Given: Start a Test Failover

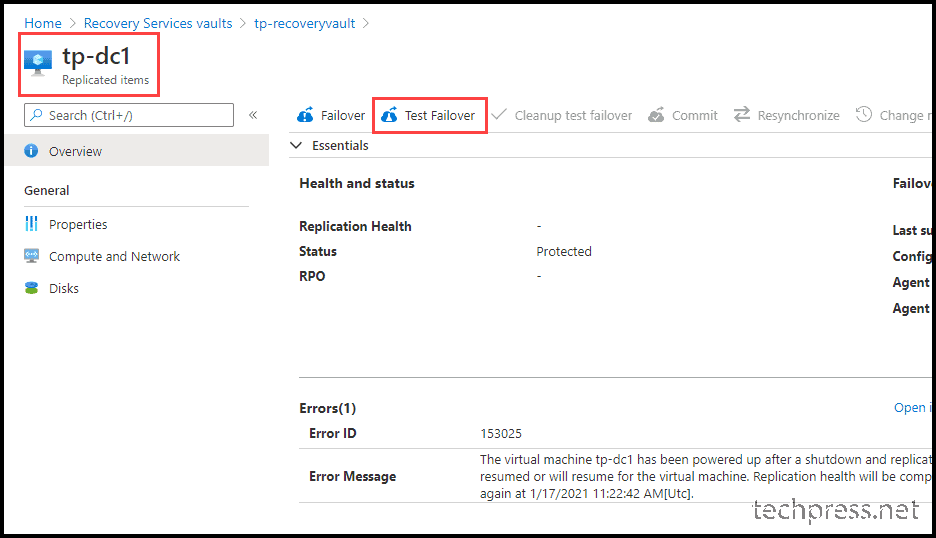Looking at the screenshot, I should (x=429, y=115).
